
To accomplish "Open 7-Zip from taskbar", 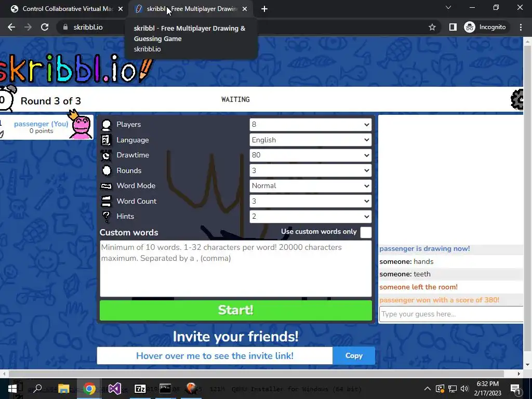I will pos(140,389).
